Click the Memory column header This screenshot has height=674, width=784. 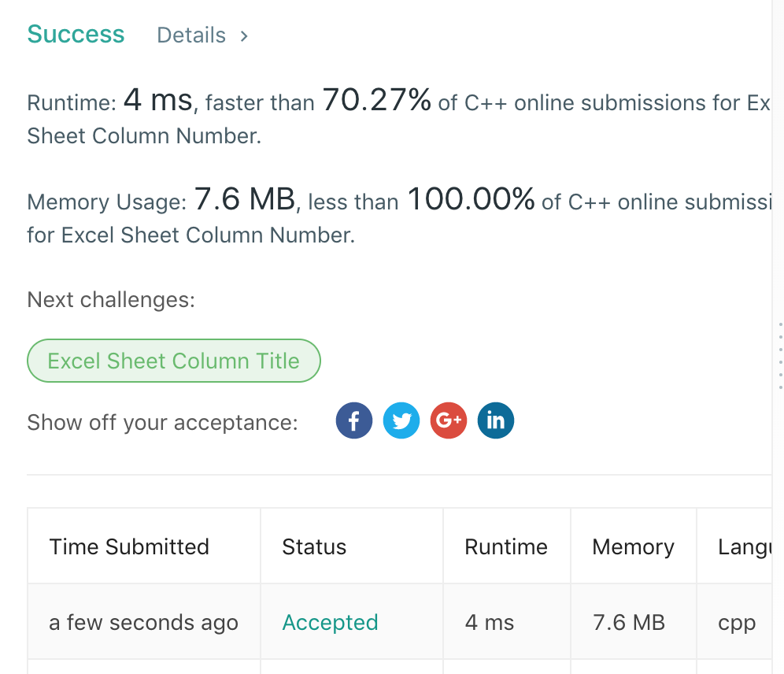click(x=633, y=546)
